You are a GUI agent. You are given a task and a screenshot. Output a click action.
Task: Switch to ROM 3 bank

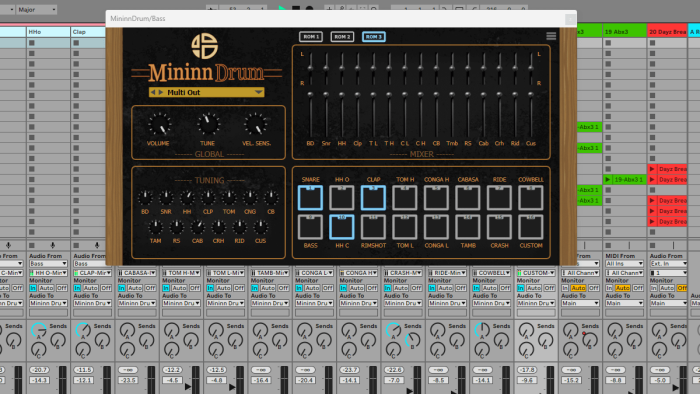coord(374,37)
